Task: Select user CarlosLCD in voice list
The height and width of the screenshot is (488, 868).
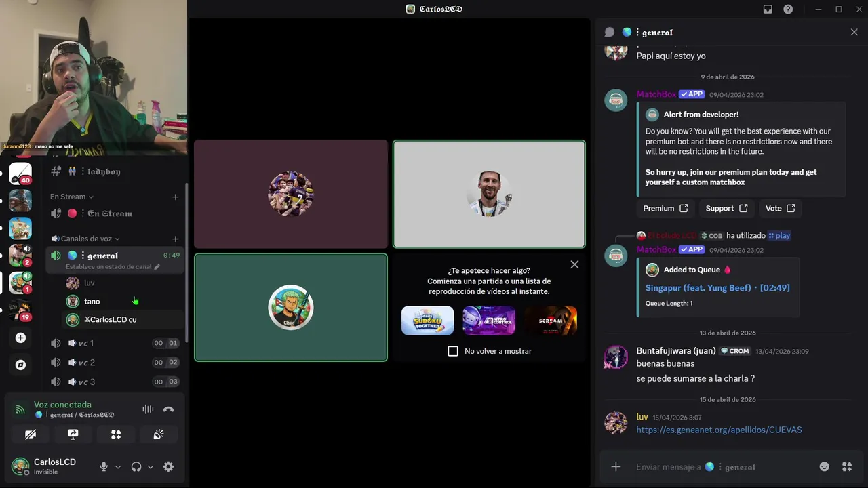Action: coord(123,319)
